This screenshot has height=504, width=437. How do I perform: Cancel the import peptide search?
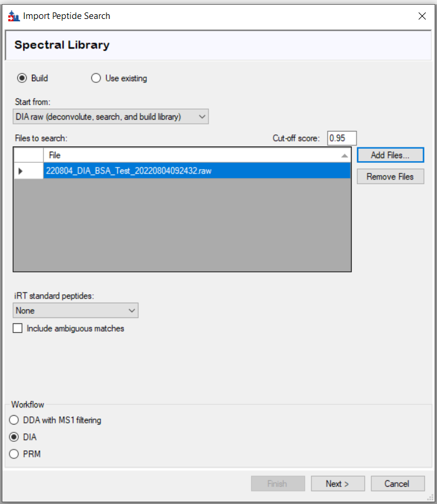(398, 484)
